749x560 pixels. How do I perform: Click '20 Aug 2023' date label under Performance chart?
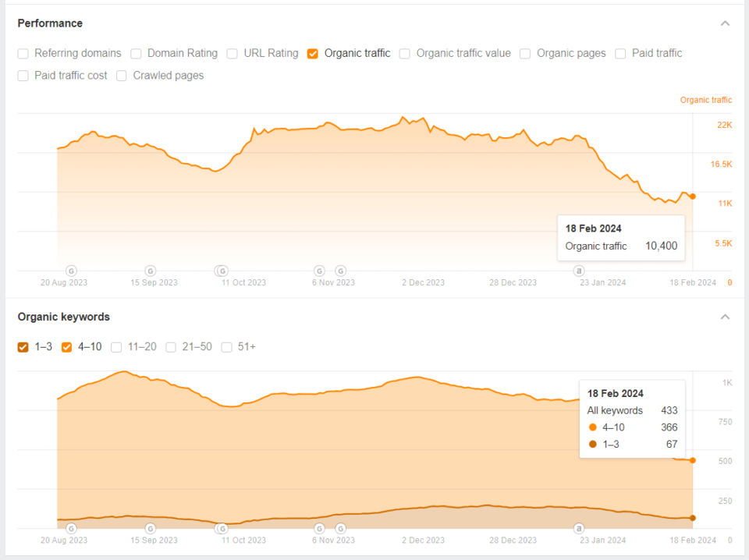pyautogui.click(x=63, y=282)
